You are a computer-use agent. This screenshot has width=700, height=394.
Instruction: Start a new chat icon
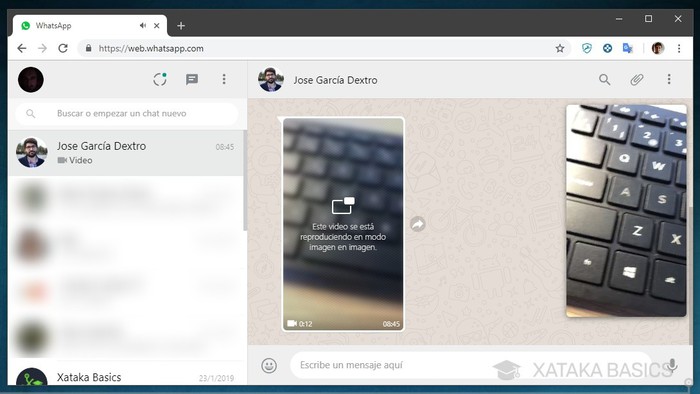point(192,79)
